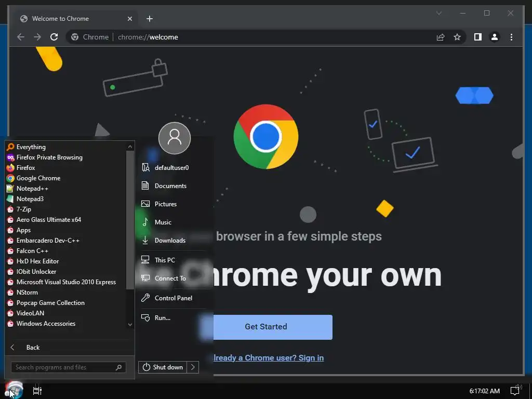Screen dimensions: 532x399
Task: Reload the Chrome welcome page
Action: tap(54, 37)
